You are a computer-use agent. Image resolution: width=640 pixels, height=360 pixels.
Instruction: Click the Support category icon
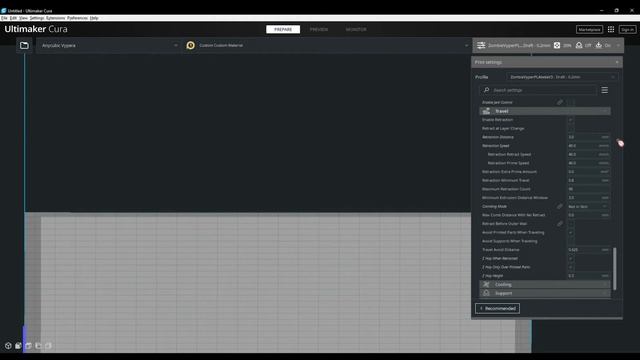pos(486,293)
